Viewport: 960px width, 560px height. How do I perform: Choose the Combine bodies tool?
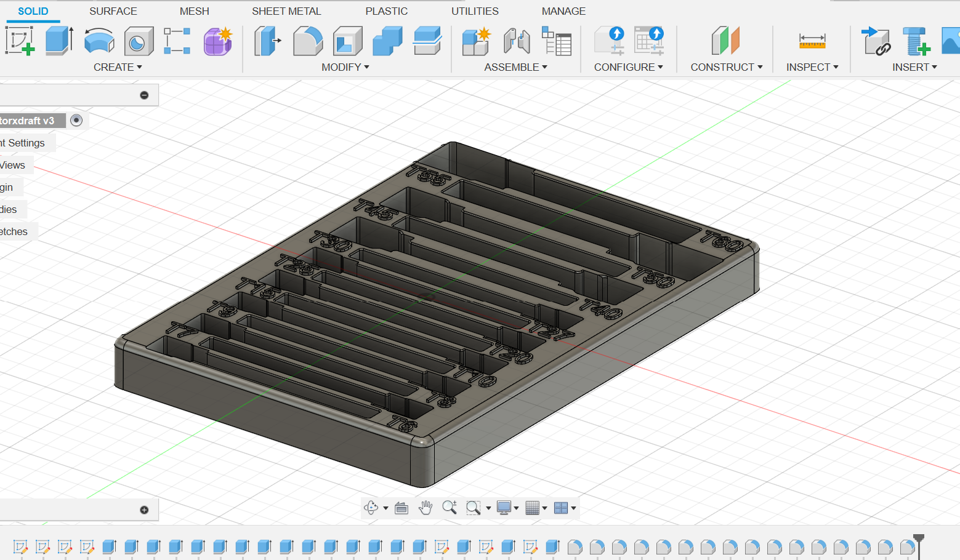pos(387,41)
